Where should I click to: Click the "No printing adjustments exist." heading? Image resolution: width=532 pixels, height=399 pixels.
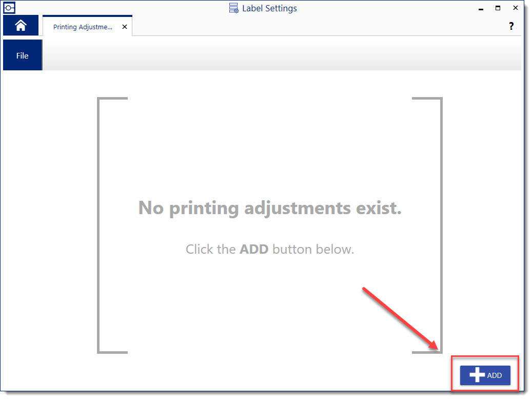coord(270,208)
